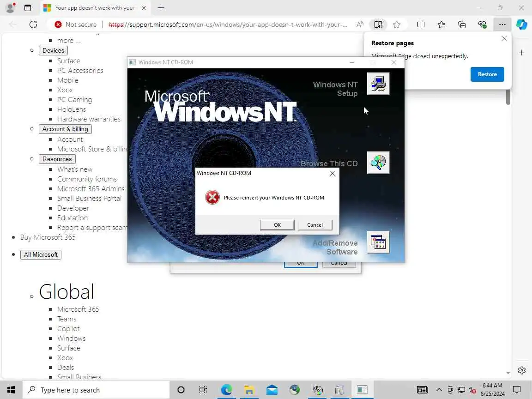Image resolution: width=532 pixels, height=399 pixels.
Task: Open taskbar clock and date
Action: 492,390
